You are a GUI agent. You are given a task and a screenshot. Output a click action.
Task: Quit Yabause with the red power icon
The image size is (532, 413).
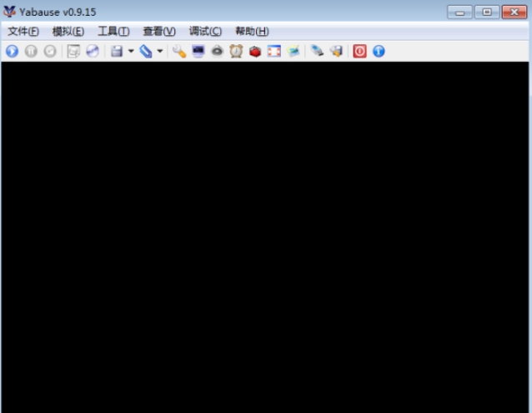(x=359, y=51)
